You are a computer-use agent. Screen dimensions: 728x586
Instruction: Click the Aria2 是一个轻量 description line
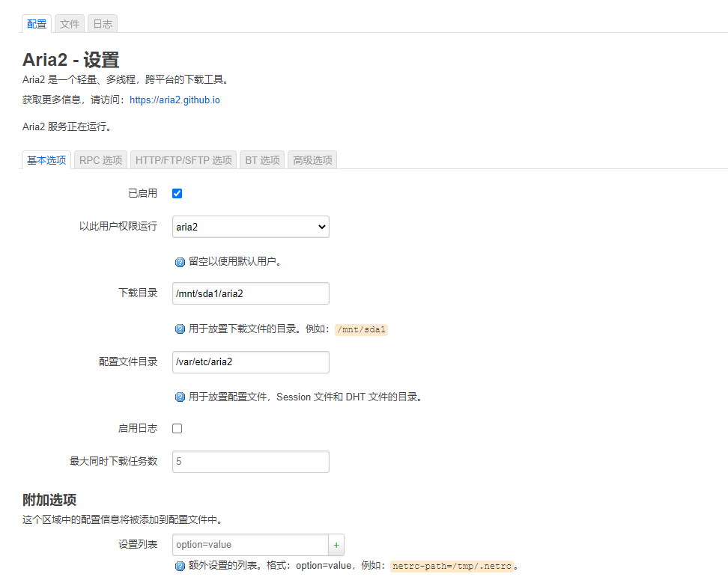(126, 80)
